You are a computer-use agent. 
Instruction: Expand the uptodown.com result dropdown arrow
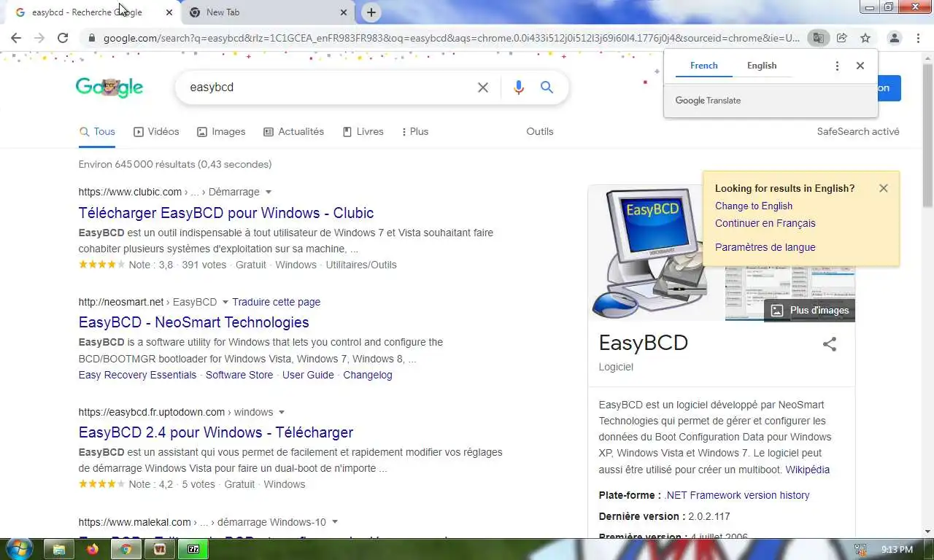(282, 413)
